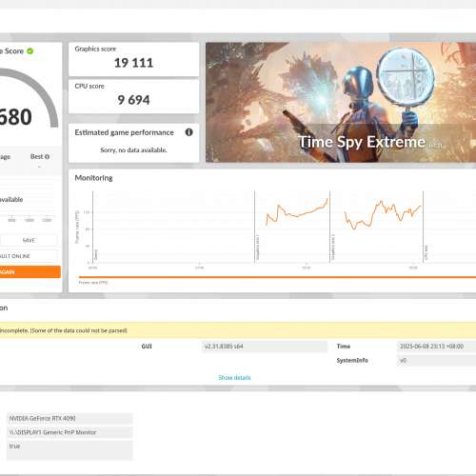Select the 'true' value field
Image resolution: width=476 pixels, height=476 pixels.
tap(69, 449)
